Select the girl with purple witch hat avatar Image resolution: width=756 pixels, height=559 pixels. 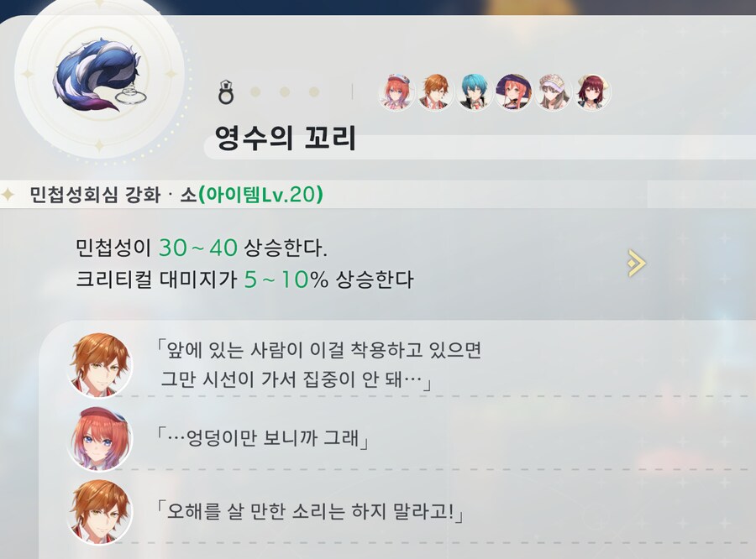coord(513,91)
